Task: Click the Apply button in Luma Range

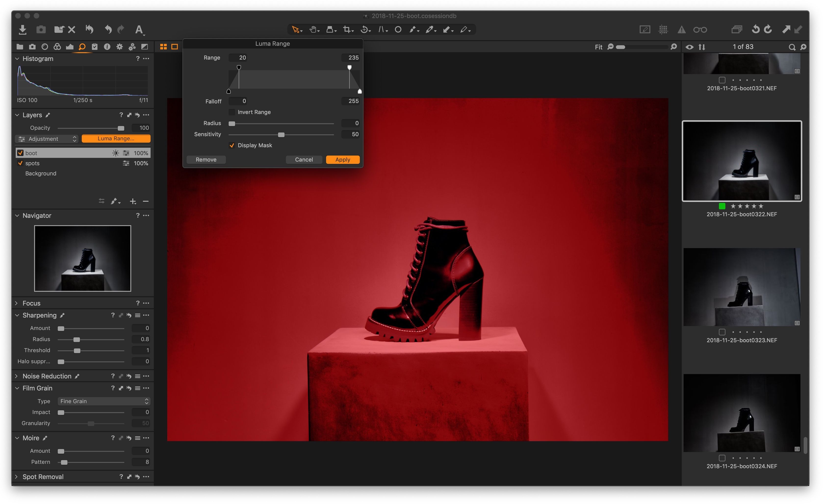Action: [342, 160]
